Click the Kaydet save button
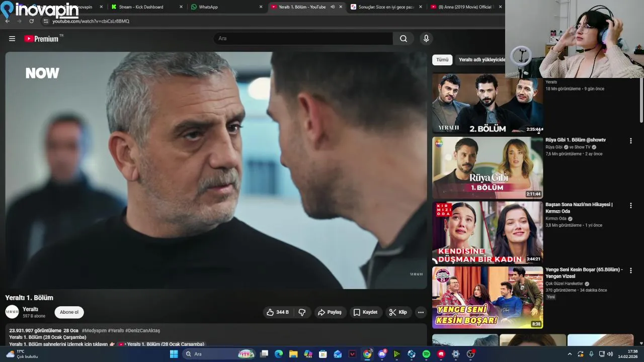This screenshot has width=644, height=362. pos(365,312)
